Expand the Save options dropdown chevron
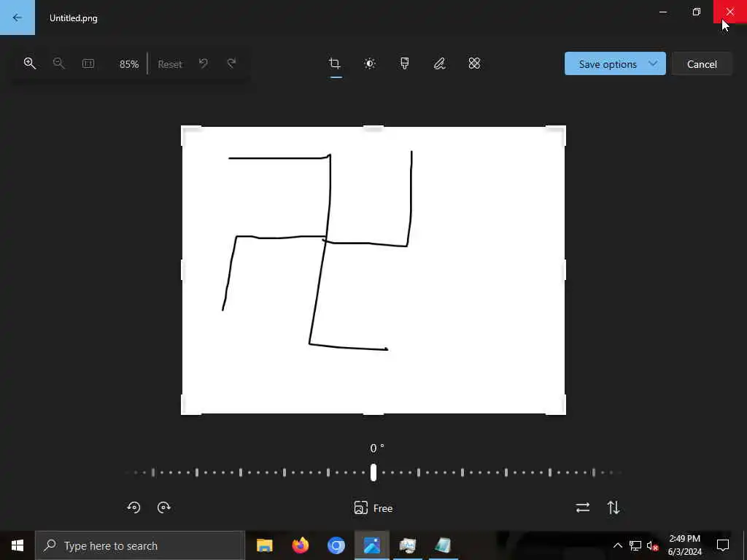Image resolution: width=747 pixels, height=560 pixels. point(653,63)
